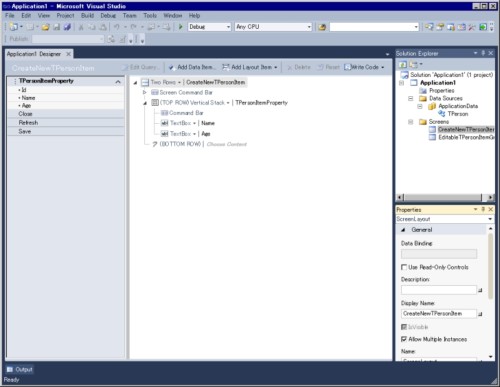Click Choose Content in BOTTOM ROW

(x=227, y=144)
